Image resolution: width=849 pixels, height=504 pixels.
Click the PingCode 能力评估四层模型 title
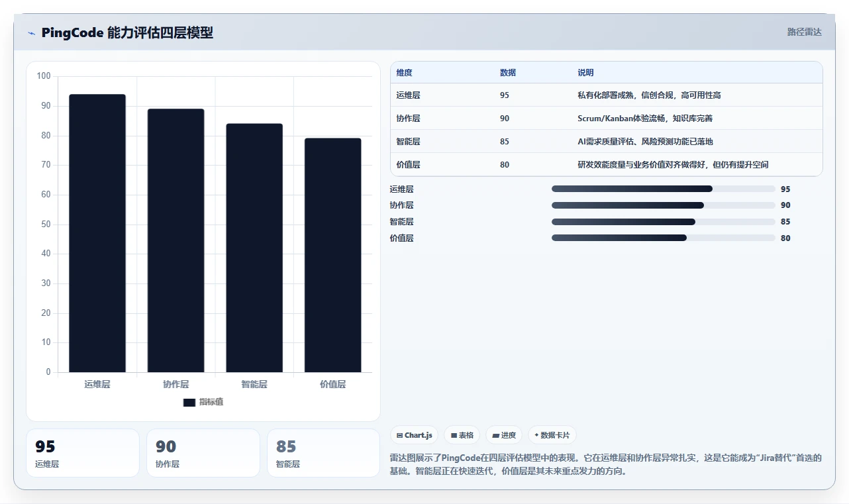127,33
